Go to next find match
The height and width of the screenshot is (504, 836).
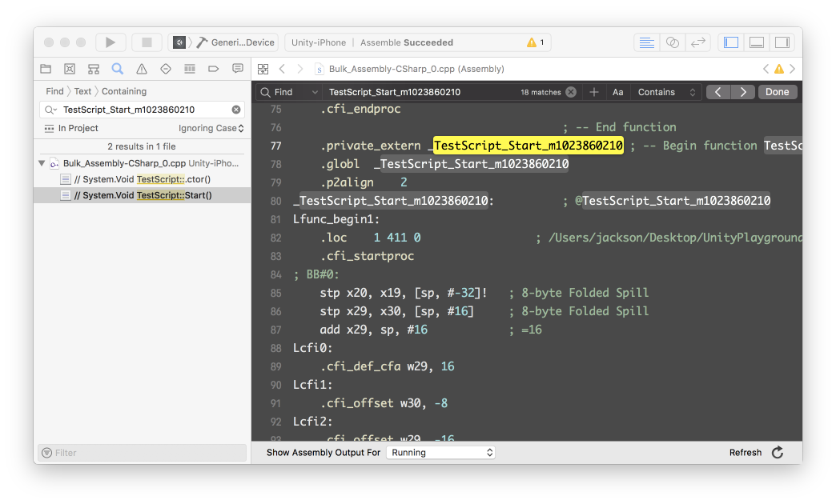pos(743,92)
